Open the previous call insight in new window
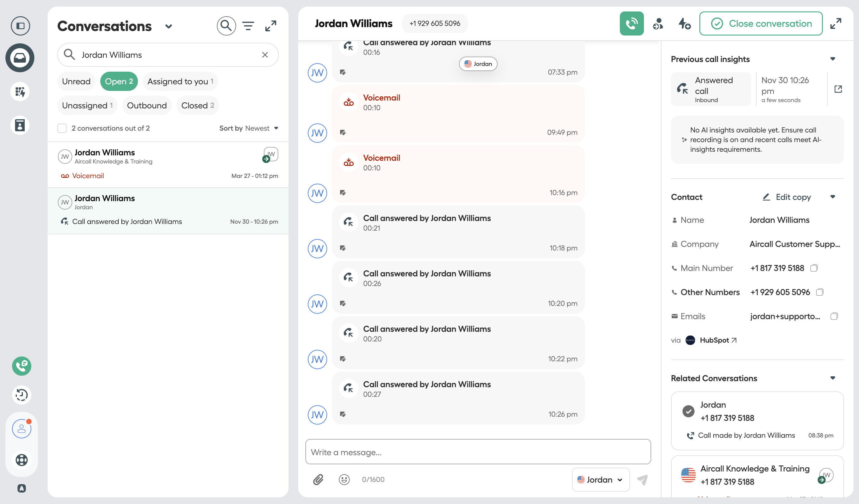This screenshot has height=504, width=859. coord(838,89)
